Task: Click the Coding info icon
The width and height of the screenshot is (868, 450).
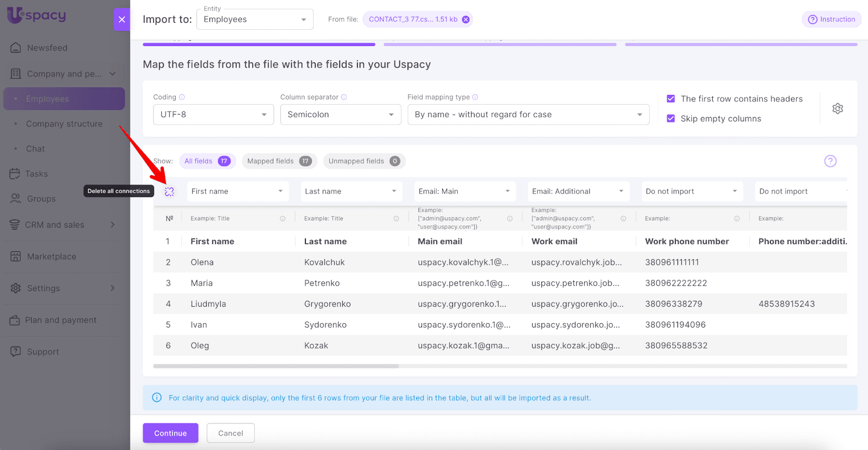Action: pos(182,97)
